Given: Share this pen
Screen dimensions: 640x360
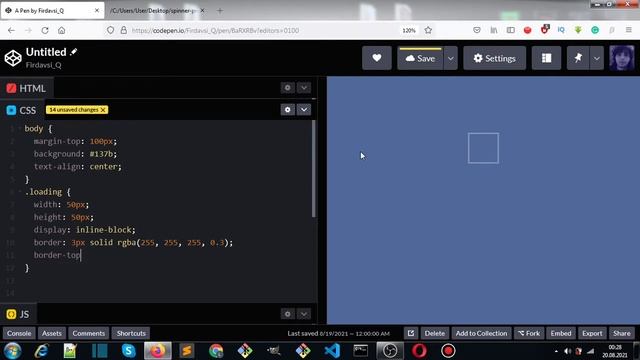Looking at the screenshot, I should 622,333.
